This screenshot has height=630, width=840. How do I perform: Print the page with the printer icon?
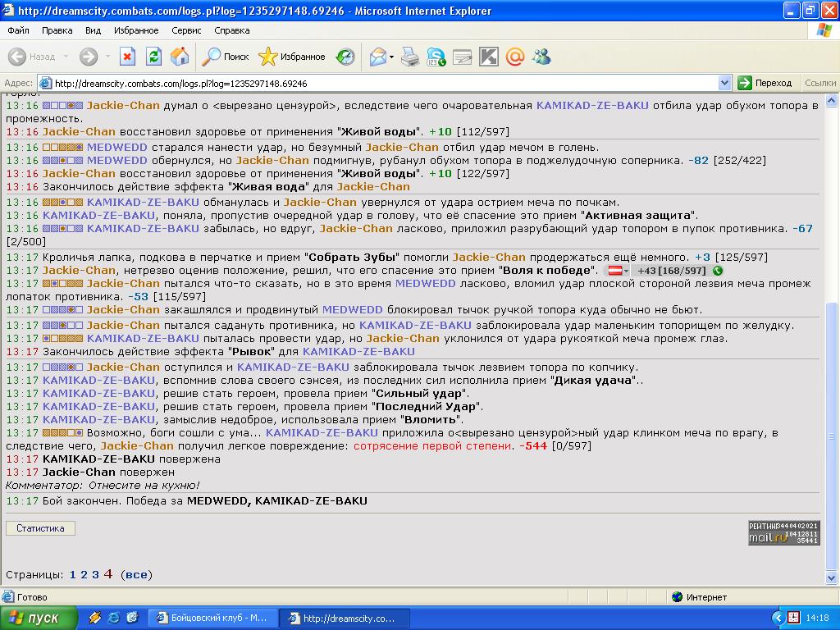pos(410,57)
